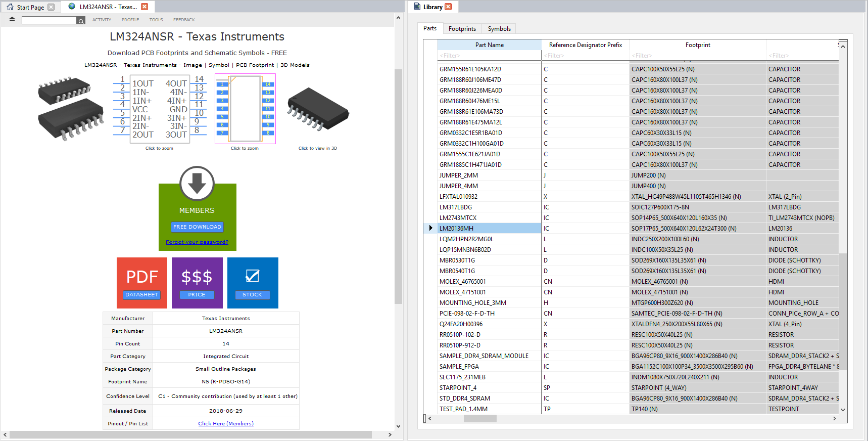Click the search magnifier icon
This screenshot has height=441, width=868.
tap(81, 20)
